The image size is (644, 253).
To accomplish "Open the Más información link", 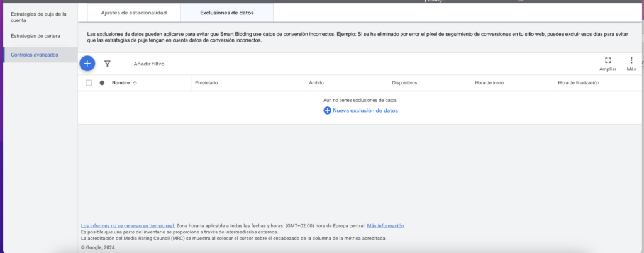I will click(x=386, y=225).
